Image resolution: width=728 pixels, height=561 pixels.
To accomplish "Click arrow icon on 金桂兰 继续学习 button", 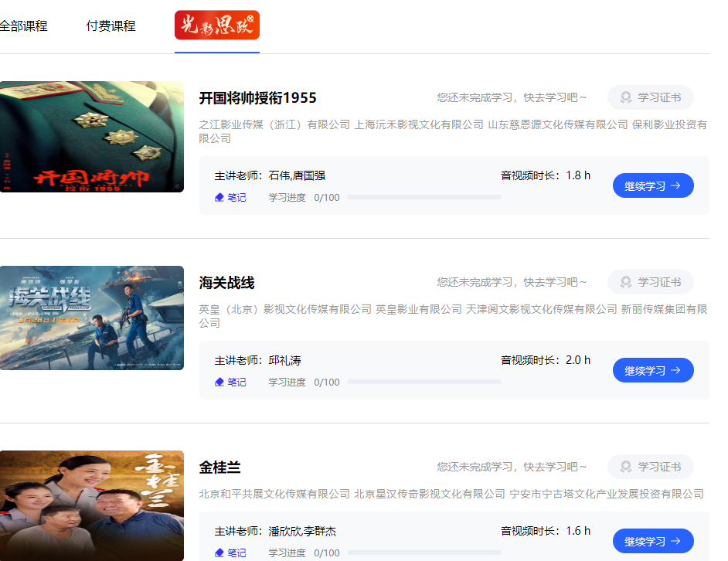I will click(675, 542).
